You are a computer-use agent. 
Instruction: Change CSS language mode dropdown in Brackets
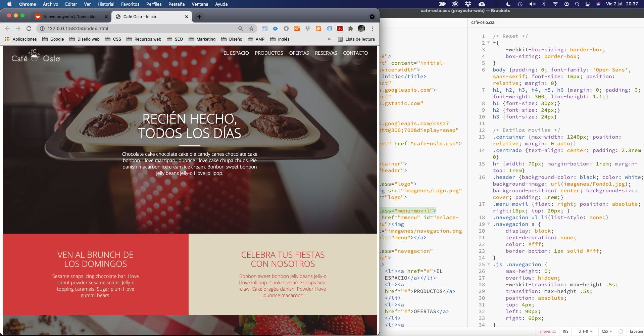(607, 331)
